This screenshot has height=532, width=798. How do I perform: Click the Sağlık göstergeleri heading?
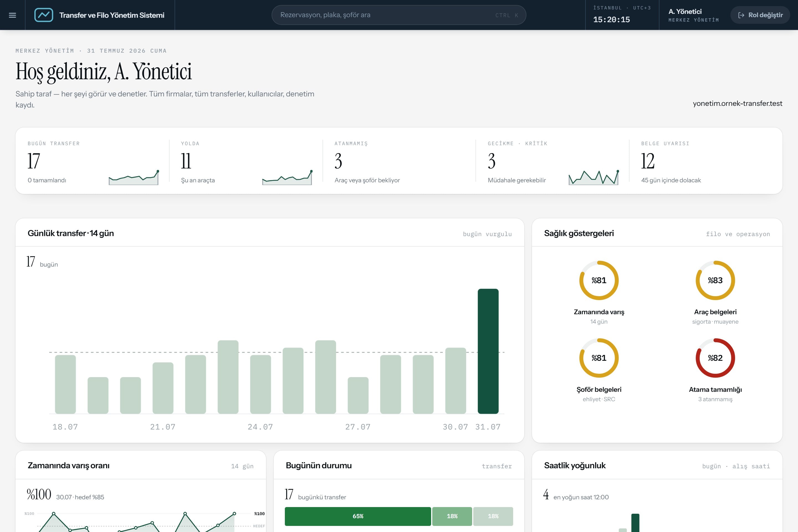coord(579,233)
